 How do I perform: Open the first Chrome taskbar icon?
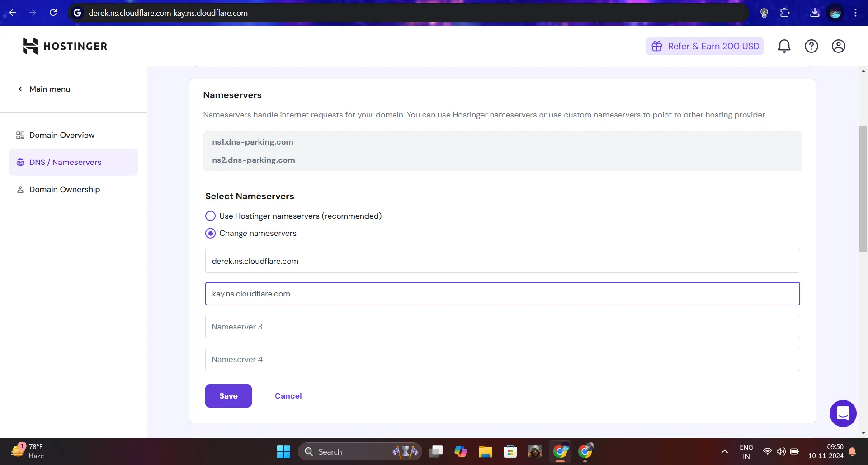(560, 451)
